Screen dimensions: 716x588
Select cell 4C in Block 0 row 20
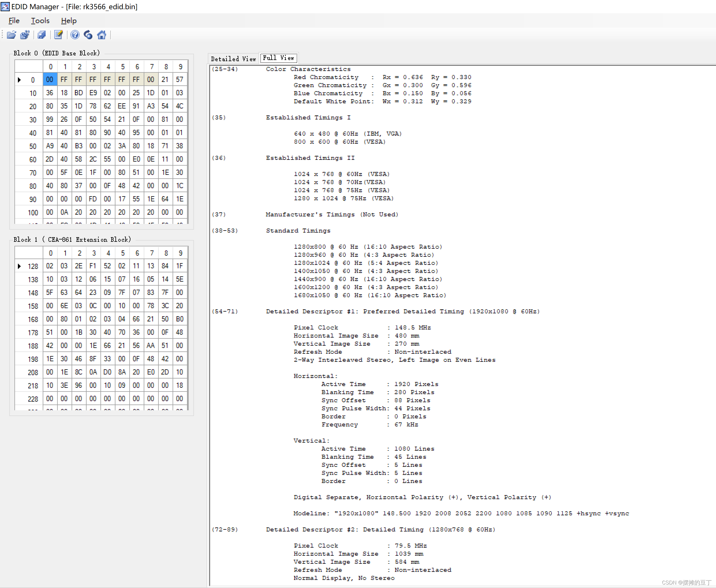tap(180, 106)
